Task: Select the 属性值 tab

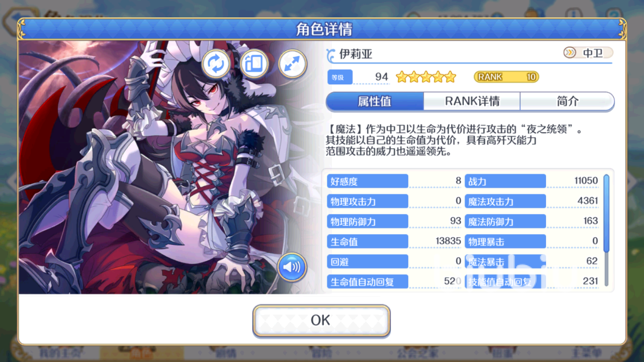Action: (375, 101)
